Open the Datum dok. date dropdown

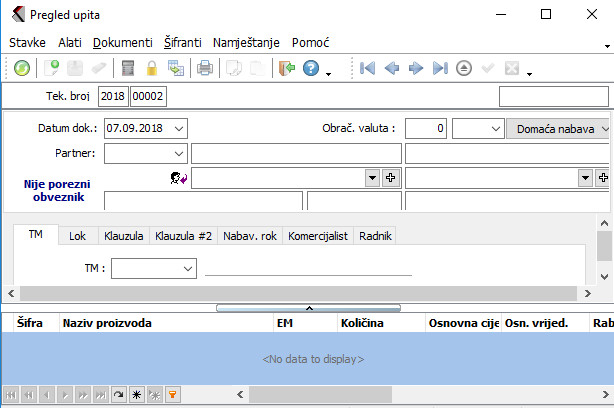click(178, 129)
